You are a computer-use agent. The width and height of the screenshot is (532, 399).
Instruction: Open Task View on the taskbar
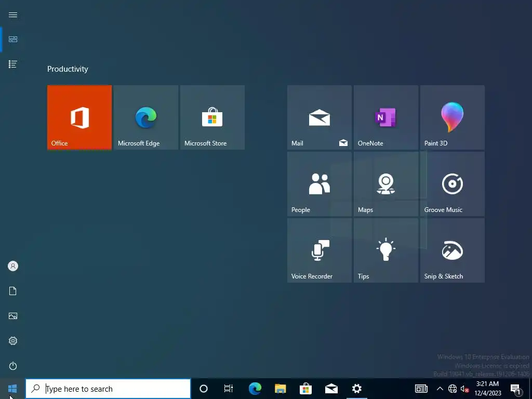click(x=229, y=389)
